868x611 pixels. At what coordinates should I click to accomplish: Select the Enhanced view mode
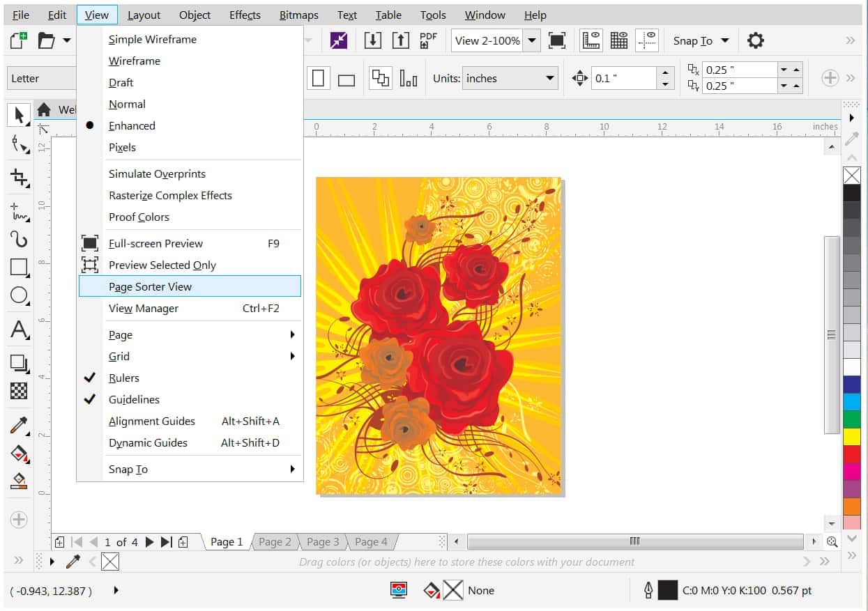(x=132, y=125)
